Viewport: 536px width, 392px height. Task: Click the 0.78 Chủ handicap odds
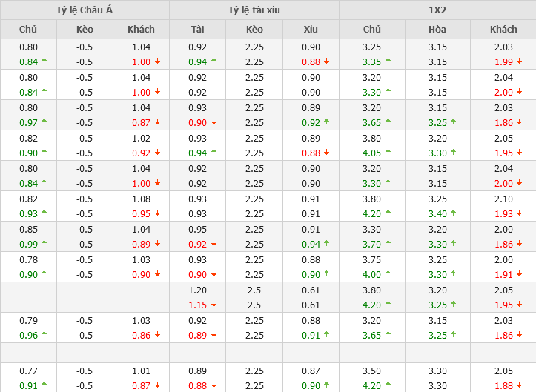click(x=28, y=260)
